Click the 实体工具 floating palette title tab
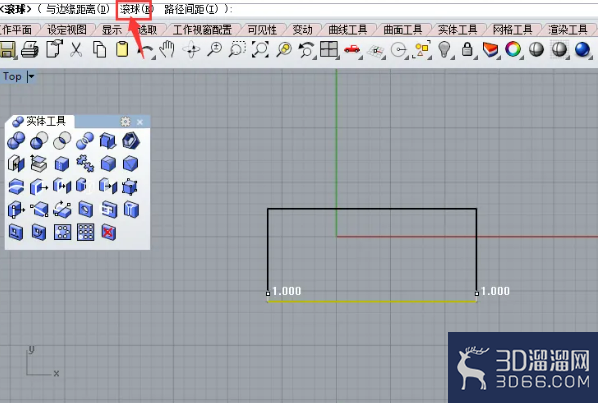The image size is (598, 403). coord(39,122)
